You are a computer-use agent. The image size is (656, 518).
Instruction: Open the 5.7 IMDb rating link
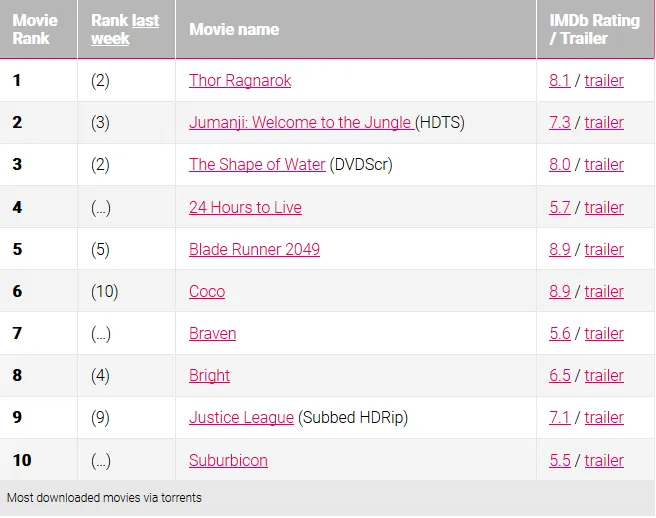pos(560,208)
